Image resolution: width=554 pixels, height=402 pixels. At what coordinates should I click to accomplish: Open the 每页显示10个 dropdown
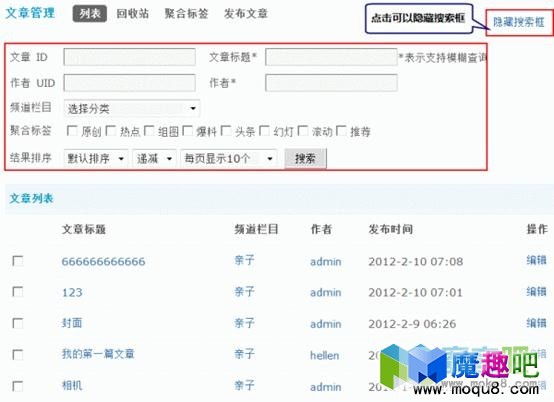pyautogui.click(x=229, y=158)
